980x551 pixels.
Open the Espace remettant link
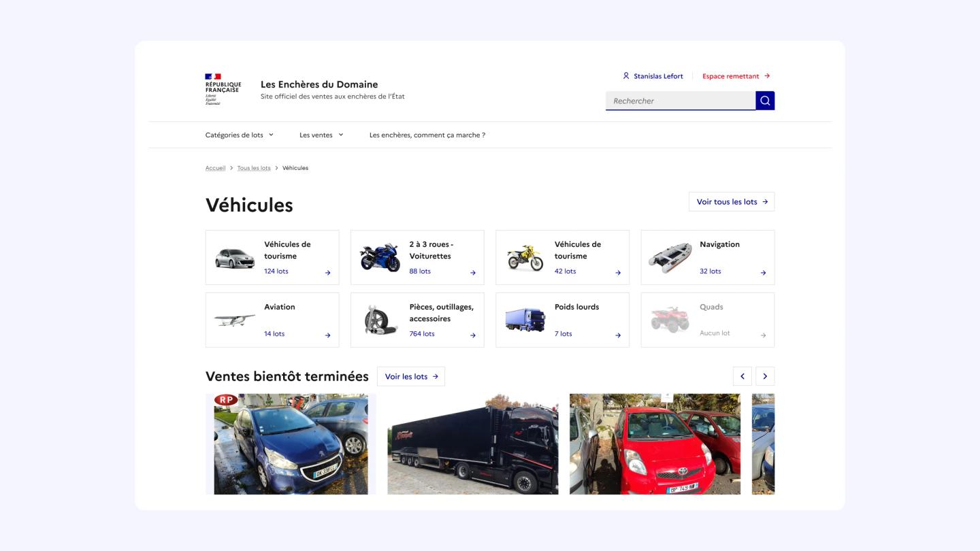(736, 76)
